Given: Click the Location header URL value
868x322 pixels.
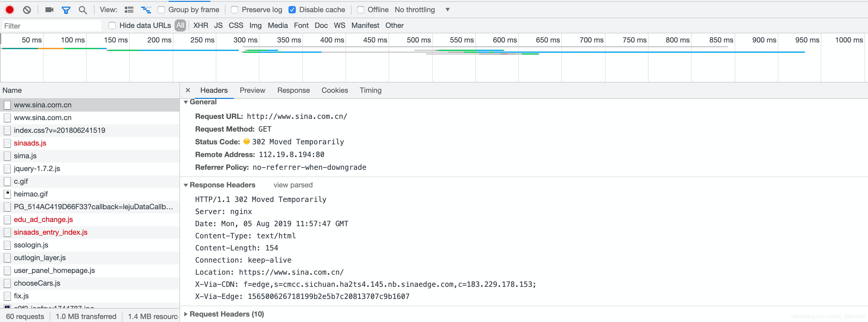Looking at the screenshot, I should pyautogui.click(x=291, y=273).
